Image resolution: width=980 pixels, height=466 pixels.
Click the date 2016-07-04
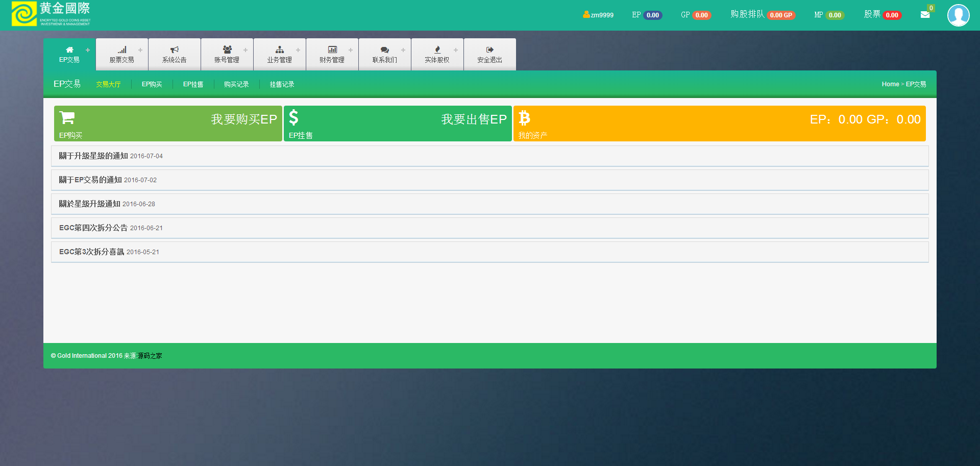coord(146,156)
